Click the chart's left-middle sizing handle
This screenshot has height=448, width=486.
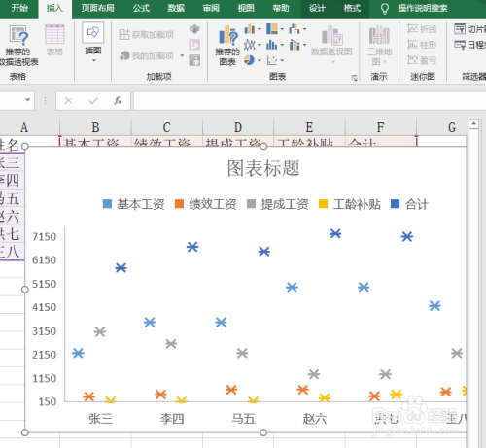pos(25,290)
